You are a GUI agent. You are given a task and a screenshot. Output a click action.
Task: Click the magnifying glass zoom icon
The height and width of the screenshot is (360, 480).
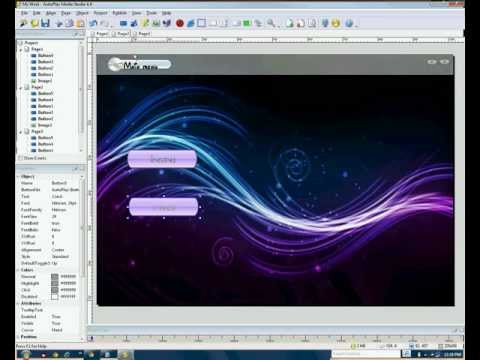click(x=271, y=23)
